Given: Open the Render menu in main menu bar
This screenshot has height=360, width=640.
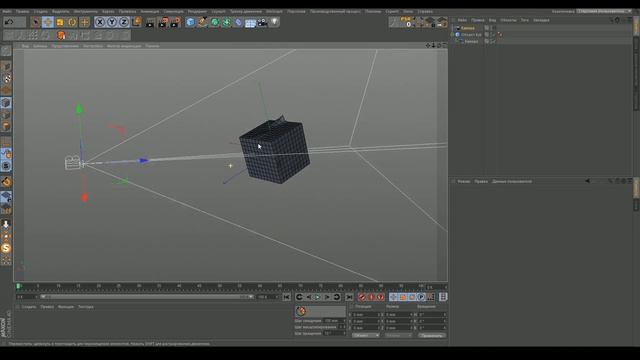Looking at the screenshot, I should click(x=197, y=11).
